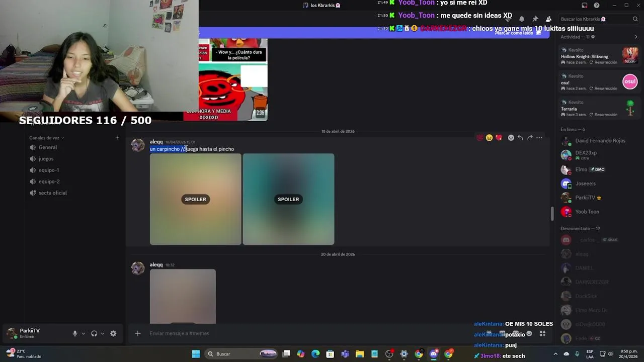
Task: Open notification settings bell icon
Action: point(522,19)
